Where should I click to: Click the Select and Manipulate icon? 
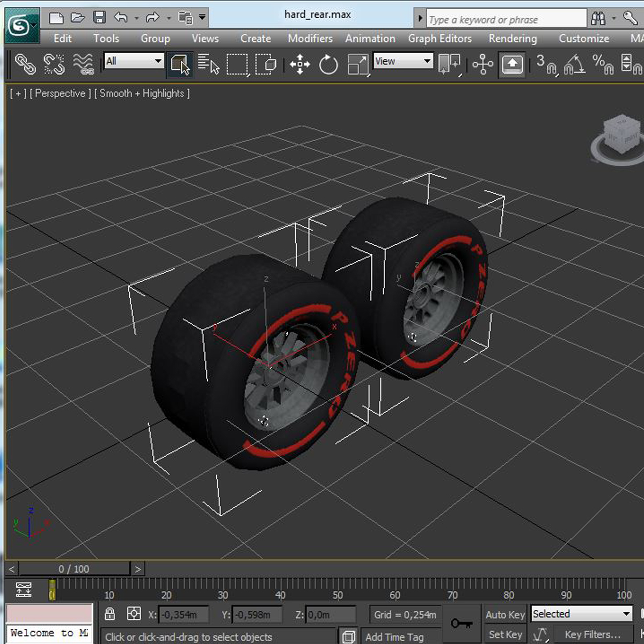[483, 64]
